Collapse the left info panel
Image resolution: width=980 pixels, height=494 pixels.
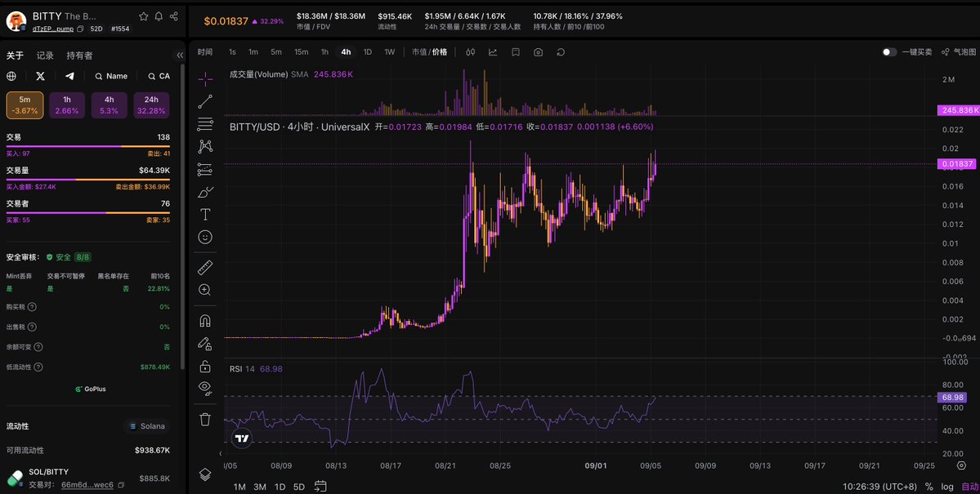click(x=180, y=55)
